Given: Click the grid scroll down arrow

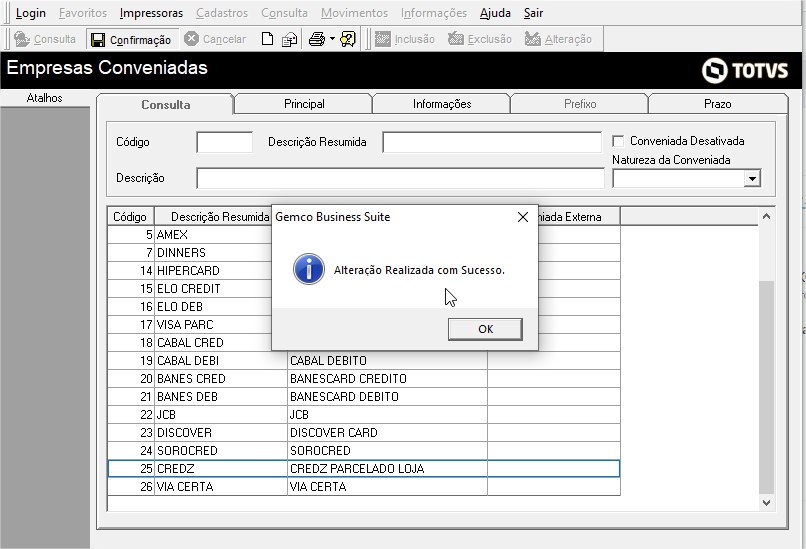Looking at the screenshot, I should [x=766, y=503].
